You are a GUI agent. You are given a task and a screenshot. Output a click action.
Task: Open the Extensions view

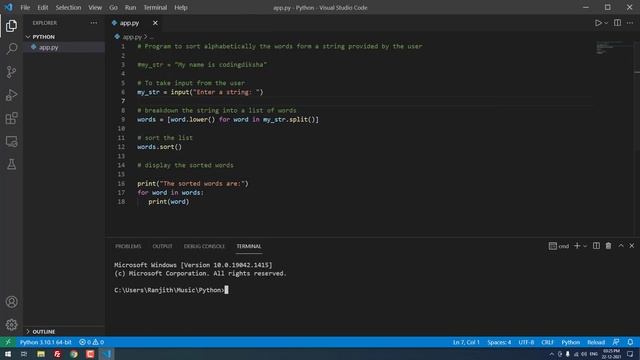pos(11,118)
